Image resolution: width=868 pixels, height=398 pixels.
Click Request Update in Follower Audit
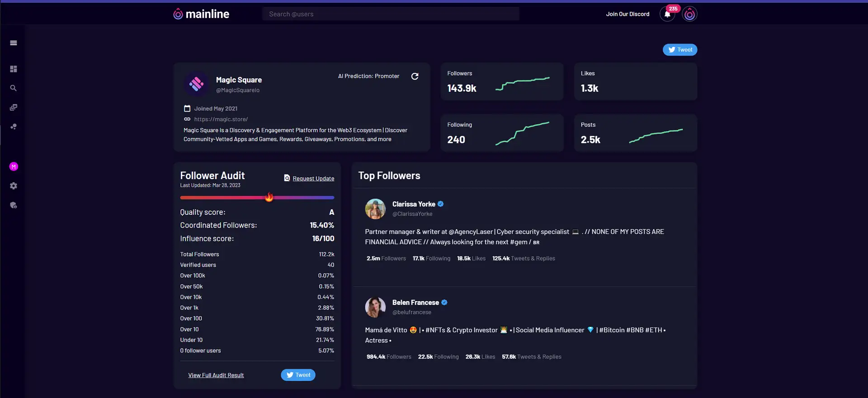313,179
